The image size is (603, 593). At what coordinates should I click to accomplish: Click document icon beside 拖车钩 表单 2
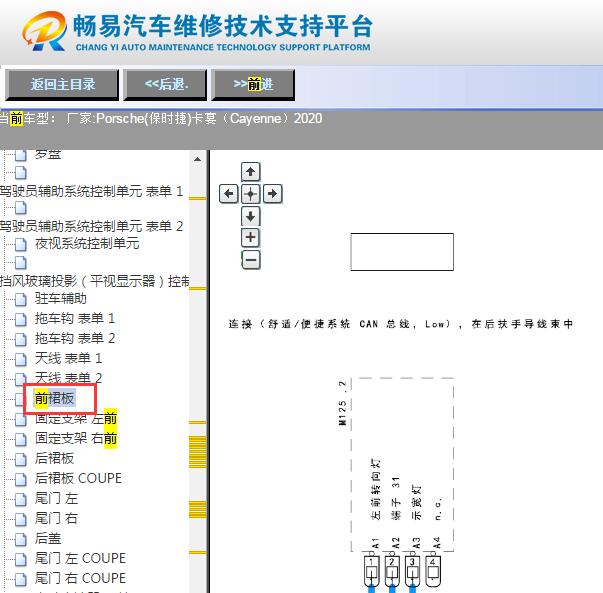click(x=20, y=339)
